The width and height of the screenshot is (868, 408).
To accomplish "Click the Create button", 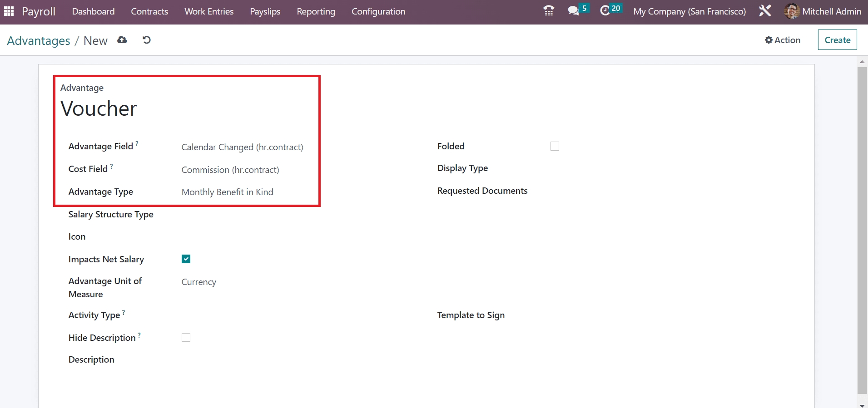I will click(837, 40).
